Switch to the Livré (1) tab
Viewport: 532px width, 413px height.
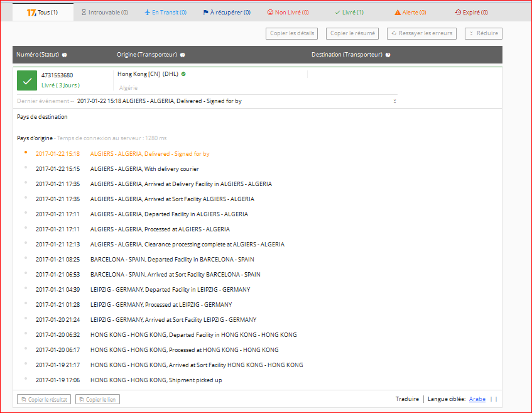click(349, 12)
